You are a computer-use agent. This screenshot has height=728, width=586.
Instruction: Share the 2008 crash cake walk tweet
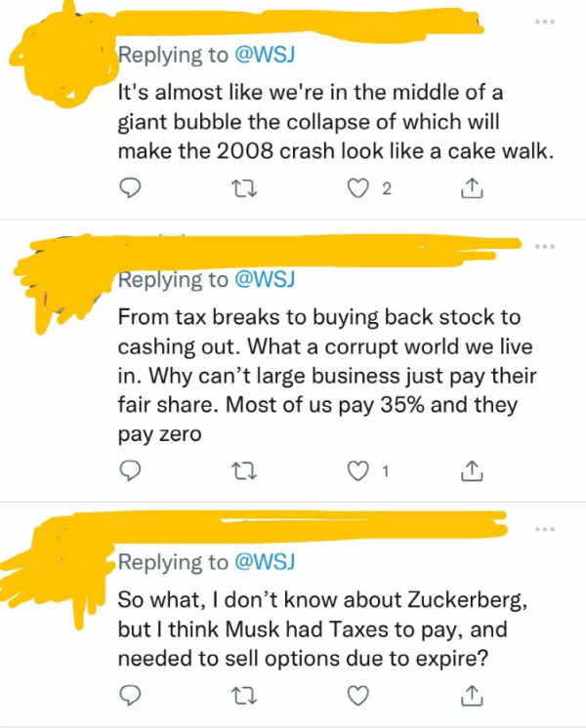click(x=470, y=189)
